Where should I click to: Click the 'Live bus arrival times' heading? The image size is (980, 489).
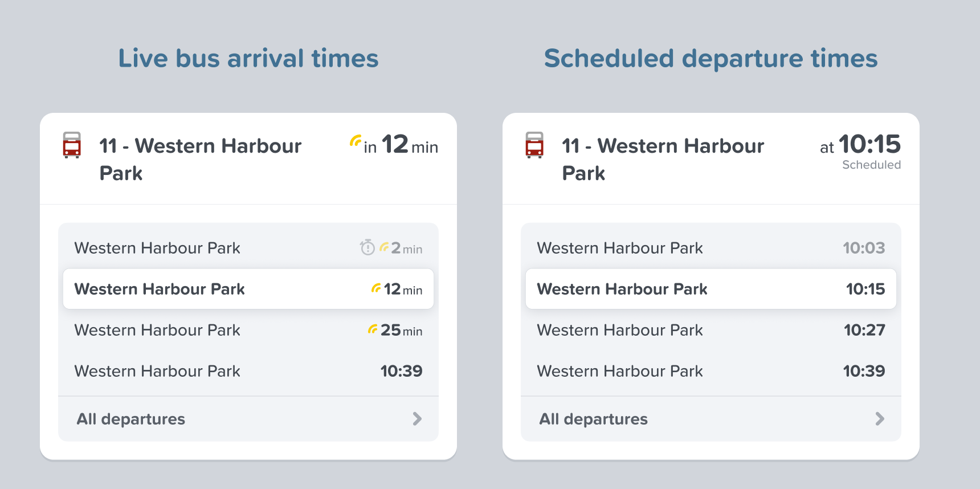click(x=248, y=58)
